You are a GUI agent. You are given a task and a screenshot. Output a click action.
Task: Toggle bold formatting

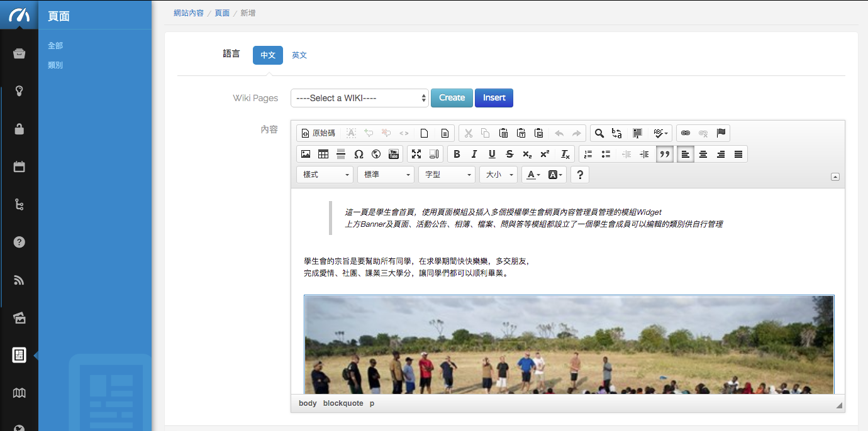click(x=457, y=154)
